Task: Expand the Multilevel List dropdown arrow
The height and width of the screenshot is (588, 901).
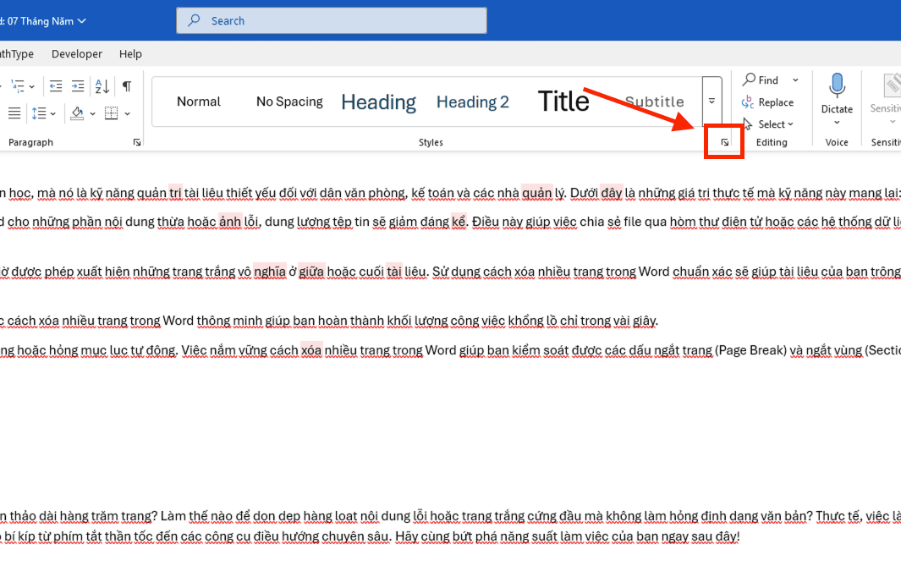Action: (32, 87)
